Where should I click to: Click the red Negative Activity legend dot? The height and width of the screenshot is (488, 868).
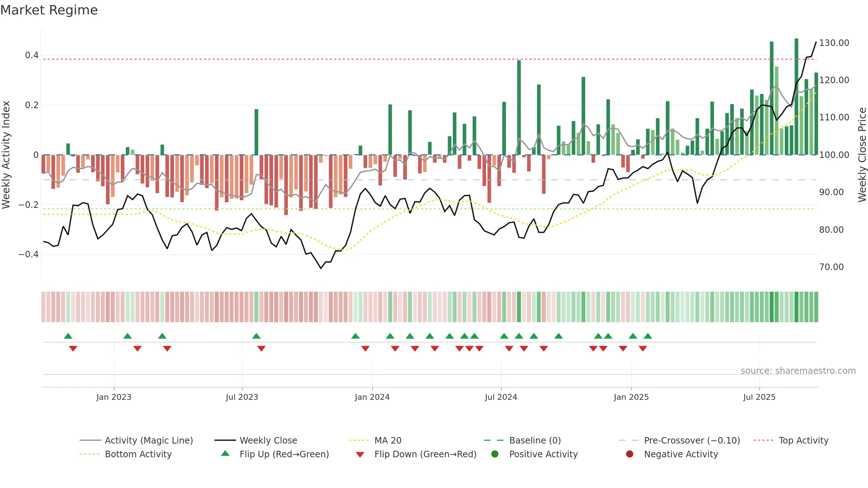[630, 454]
